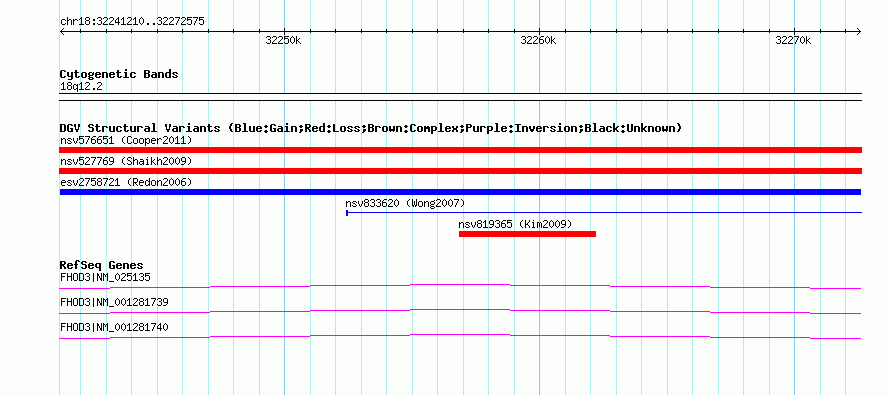Open the FHOD3|NM_001281740 transcript label
Viewport: 890px width, 395px height.
114,327
